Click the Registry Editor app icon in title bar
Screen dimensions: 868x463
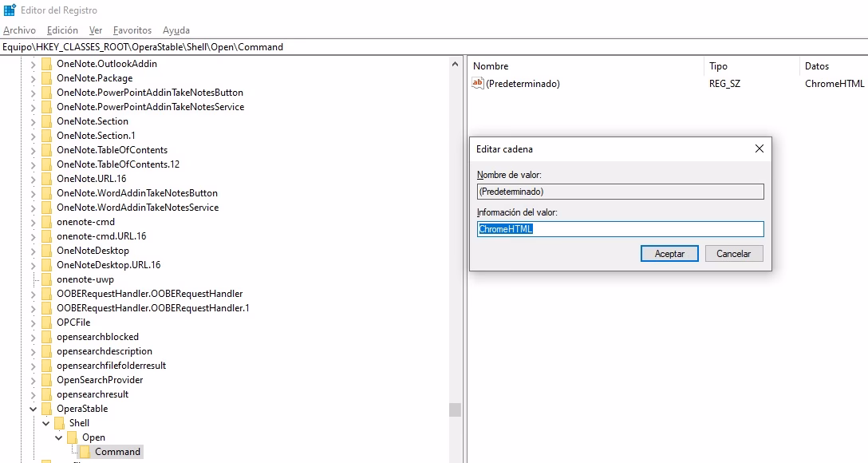(10, 10)
